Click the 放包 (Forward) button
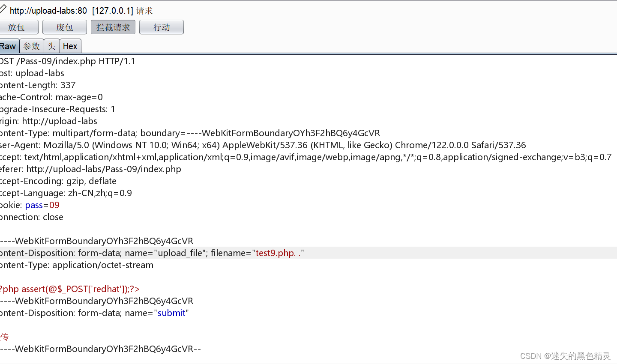 click(18, 27)
